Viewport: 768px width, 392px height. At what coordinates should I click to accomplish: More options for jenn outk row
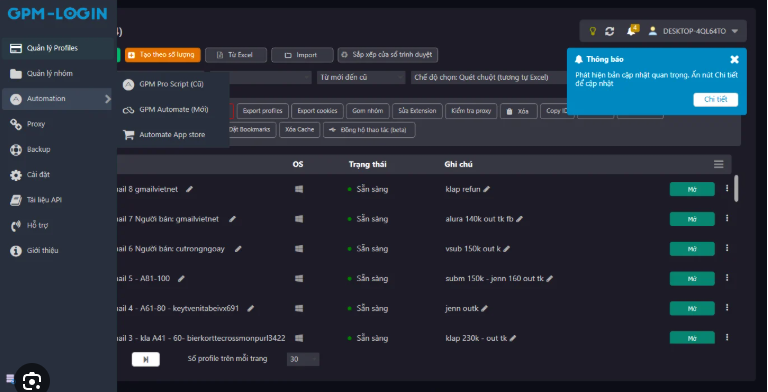(727, 308)
